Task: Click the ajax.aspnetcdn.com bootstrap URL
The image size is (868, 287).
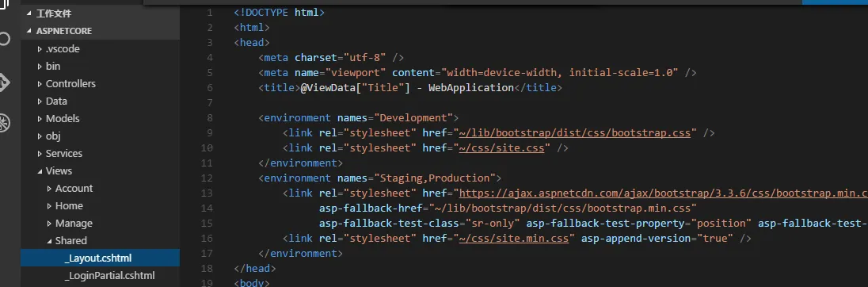Action: pyautogui.click(x=663, y=193)
